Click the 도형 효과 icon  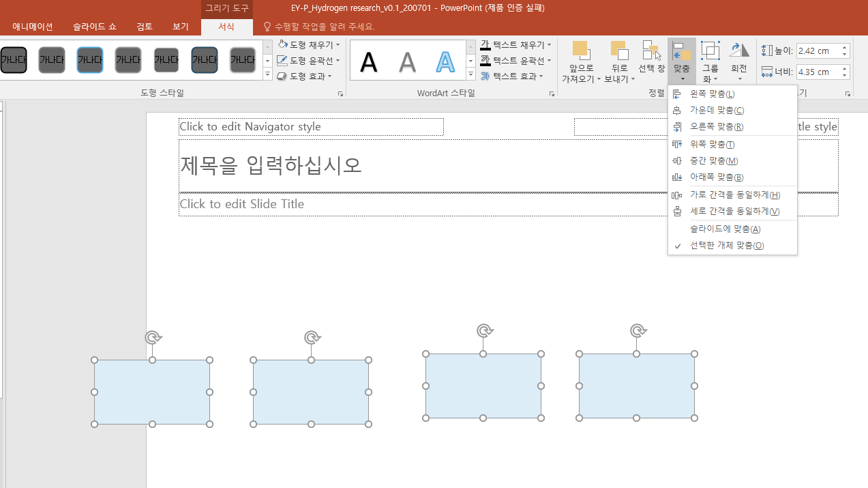click(x=282, y=76)
